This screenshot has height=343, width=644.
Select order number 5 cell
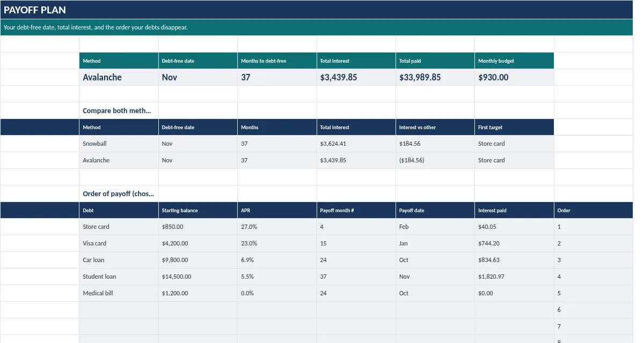[594, 293]
